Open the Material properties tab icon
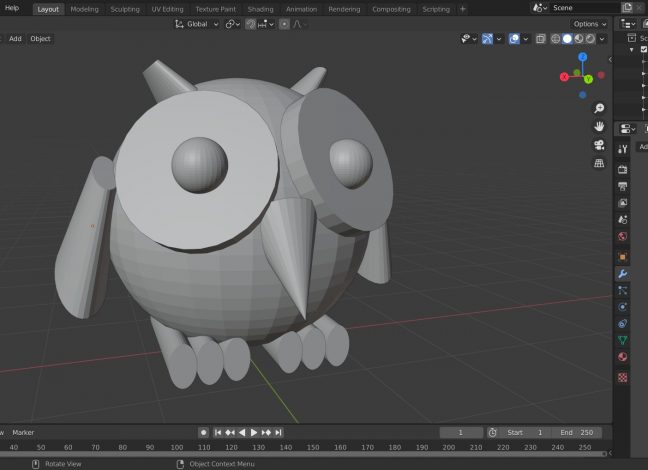This screenshot has height=470, width=648. coord(622,357)
